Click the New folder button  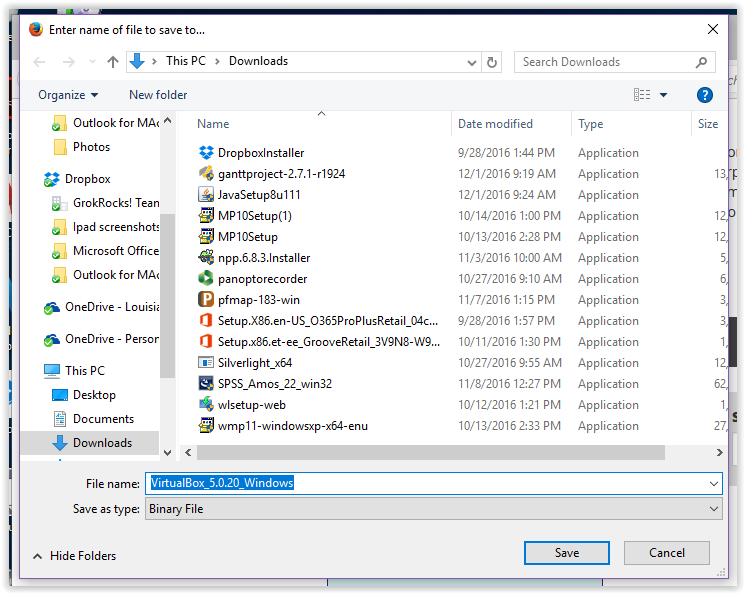click(158, 95)
